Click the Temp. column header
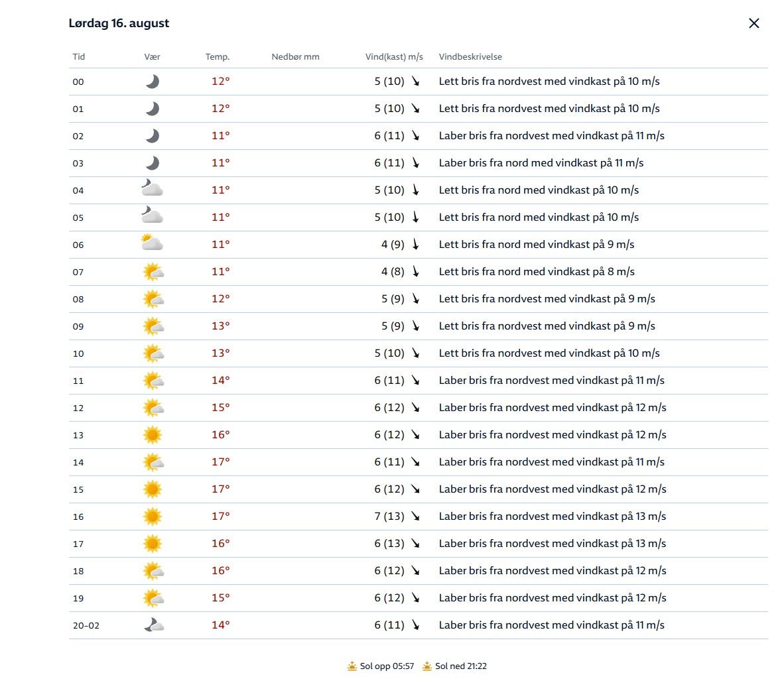 pos(218,57)
